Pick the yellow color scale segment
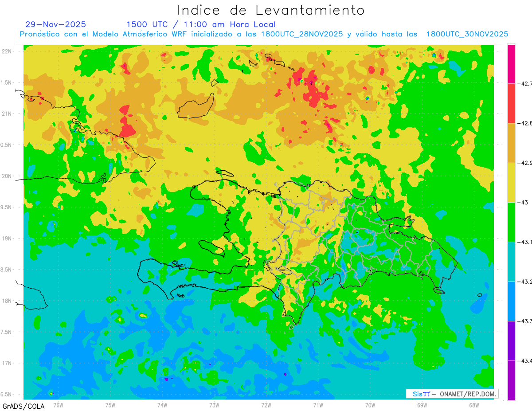 (511, 182)
